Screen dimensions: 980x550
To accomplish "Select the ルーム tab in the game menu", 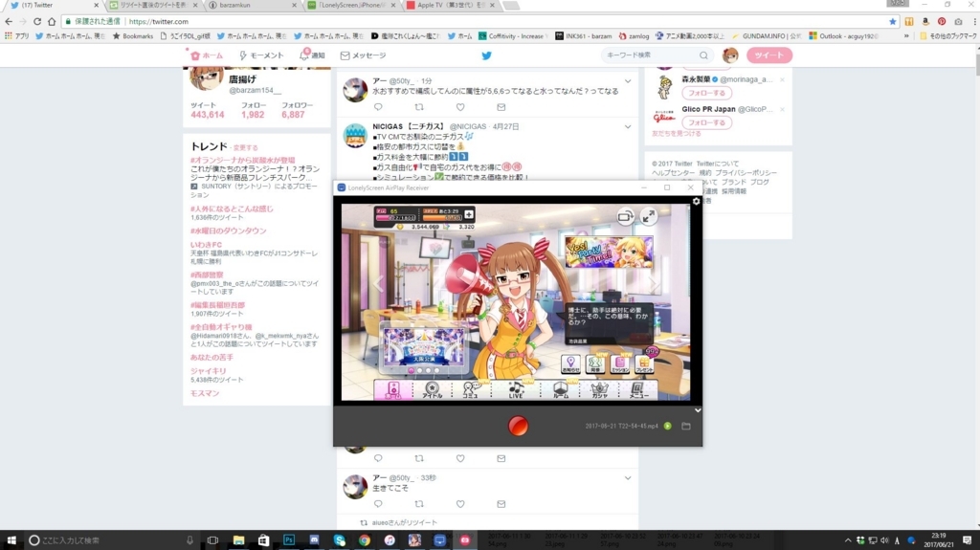I will (x=560, y=390).
